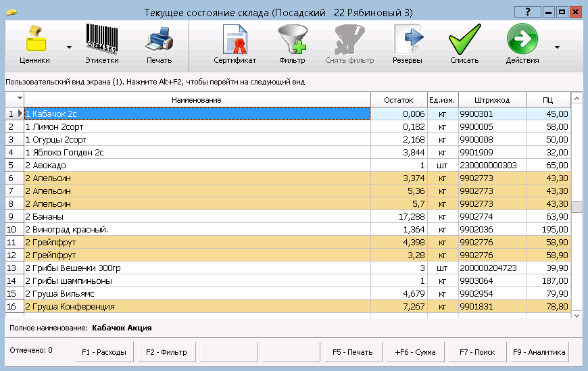This screenshot has height=371, width=588.
Task: Click the Ед.изм. column header
Action: point(442,100)
